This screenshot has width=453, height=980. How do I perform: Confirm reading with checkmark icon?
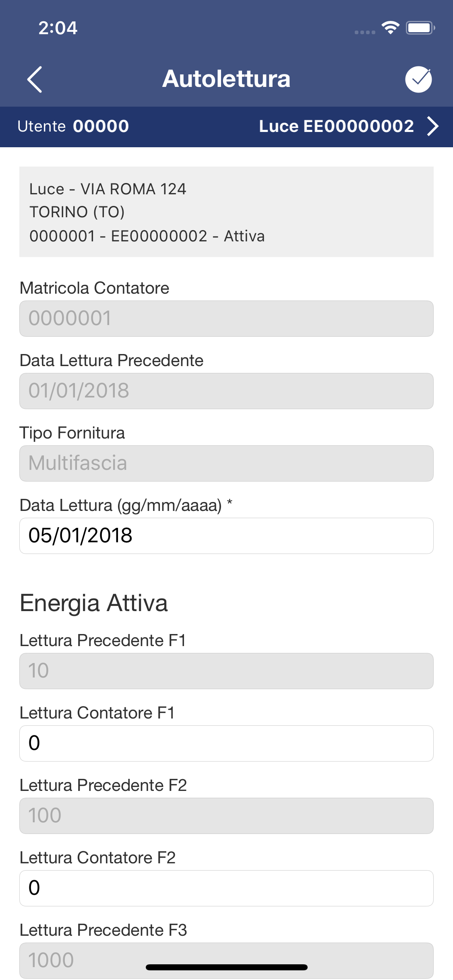pos(418,79)
